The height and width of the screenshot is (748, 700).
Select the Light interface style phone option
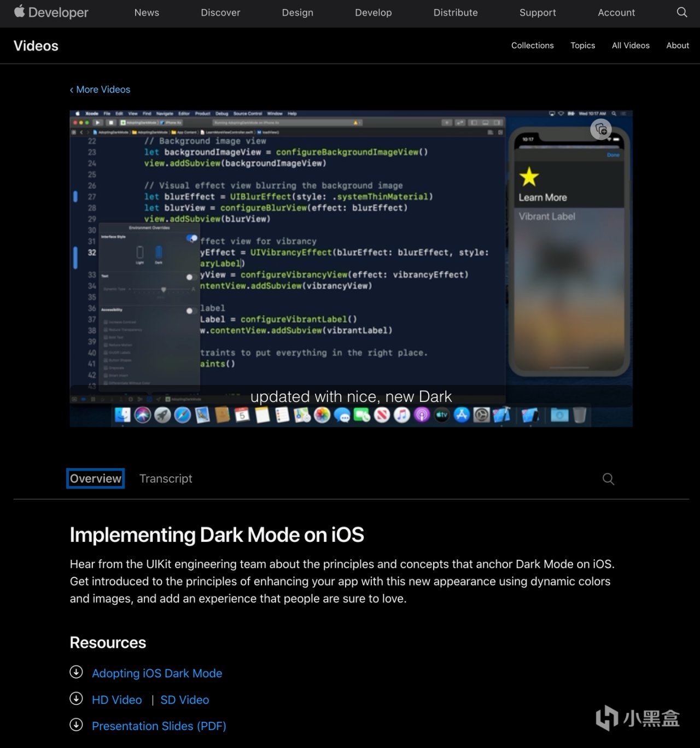[140, 252]
